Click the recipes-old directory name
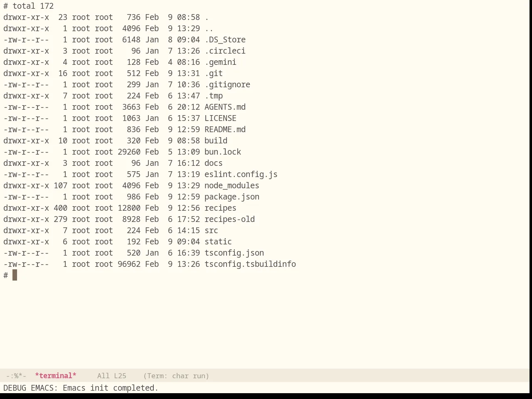The width and height of the screenshot is (532, 399). [229, 219]
